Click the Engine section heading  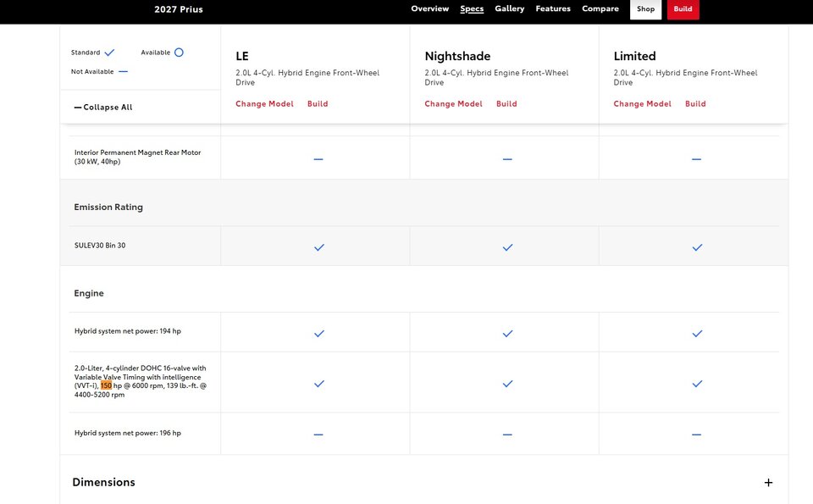[89, 293]
